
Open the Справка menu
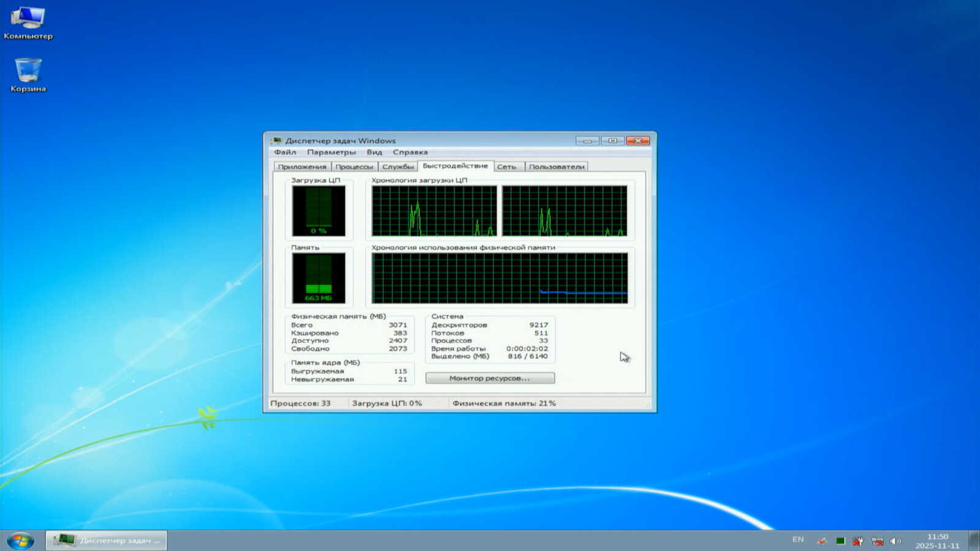pos(410,152)
